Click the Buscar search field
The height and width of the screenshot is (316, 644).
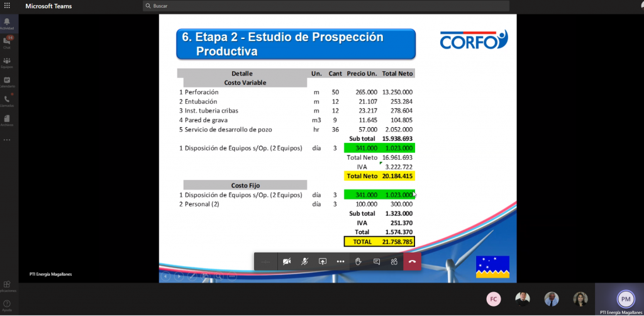coord(252,6)
